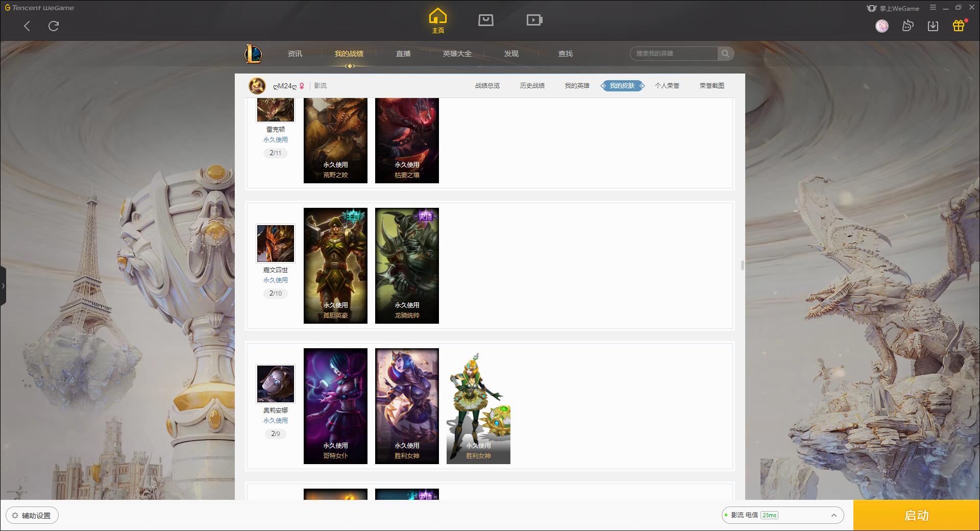Expand the left side panel handle
Screen dimensions: 980x531
(3, 286)
